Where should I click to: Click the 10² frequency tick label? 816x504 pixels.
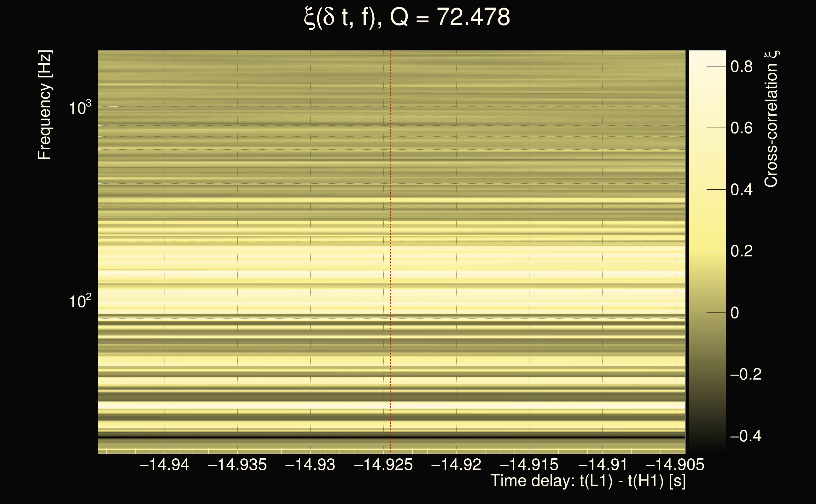point(80,301)
